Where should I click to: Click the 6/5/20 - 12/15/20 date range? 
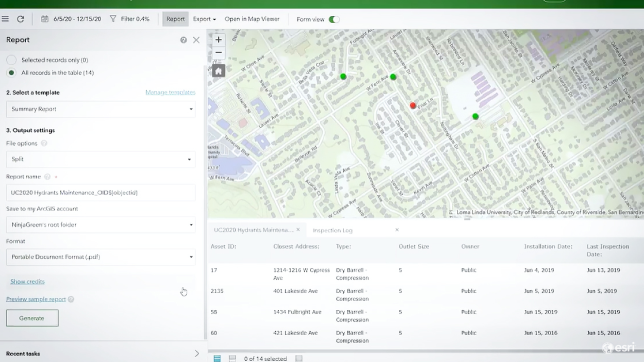(x=77, y=19)
